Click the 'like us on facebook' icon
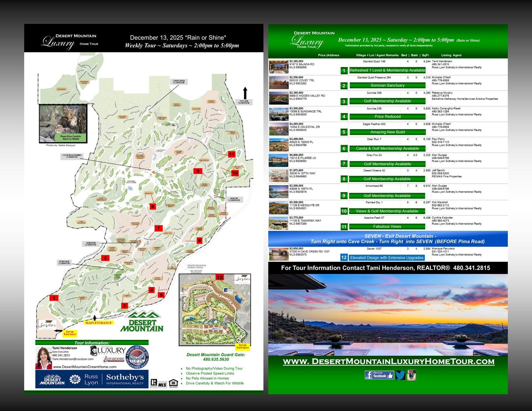The width and height of the screenshot is (532, 411). pos(379,375)
